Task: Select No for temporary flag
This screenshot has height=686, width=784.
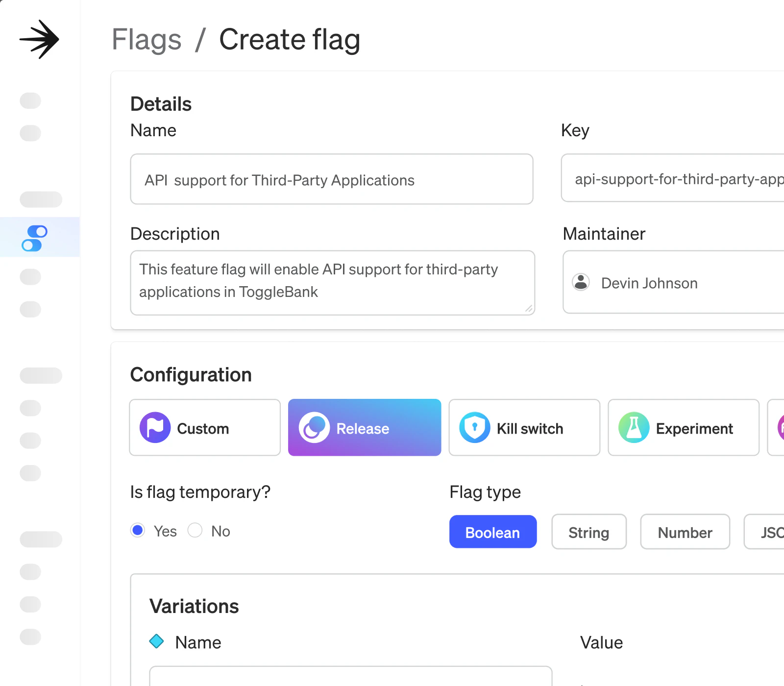Action: click(195, 530)
